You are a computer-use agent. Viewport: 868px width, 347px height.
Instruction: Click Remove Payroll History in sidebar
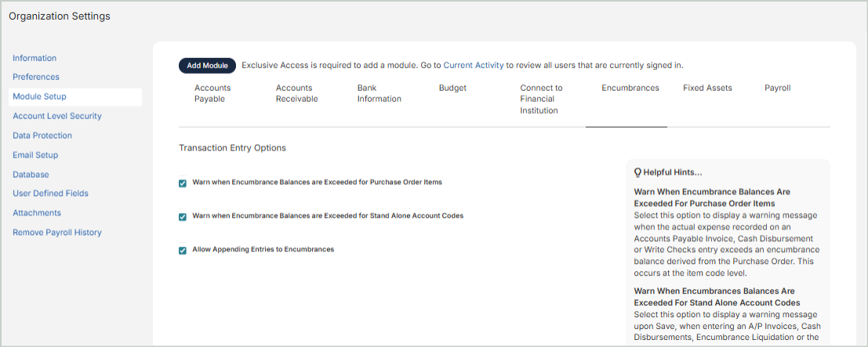coord(57,233)
